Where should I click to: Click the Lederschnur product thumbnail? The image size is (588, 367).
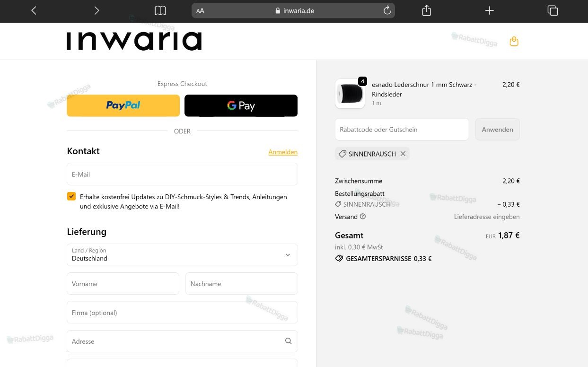click(x=350, y=94)
